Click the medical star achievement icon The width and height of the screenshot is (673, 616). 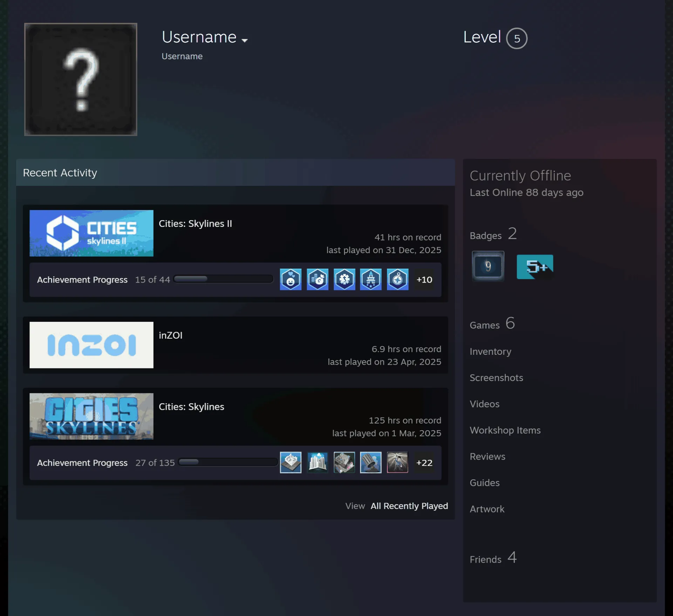(344, 279)
